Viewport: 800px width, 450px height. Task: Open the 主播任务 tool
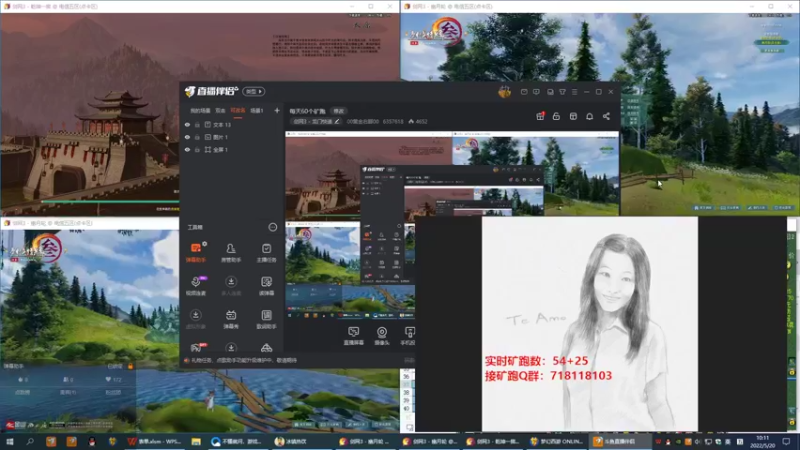point(266,252)
